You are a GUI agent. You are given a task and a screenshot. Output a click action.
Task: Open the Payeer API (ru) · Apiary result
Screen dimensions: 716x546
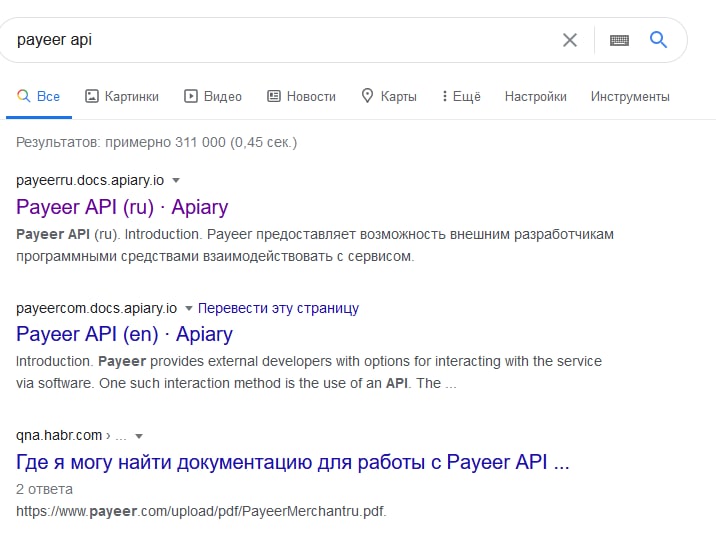pos(122,207)
